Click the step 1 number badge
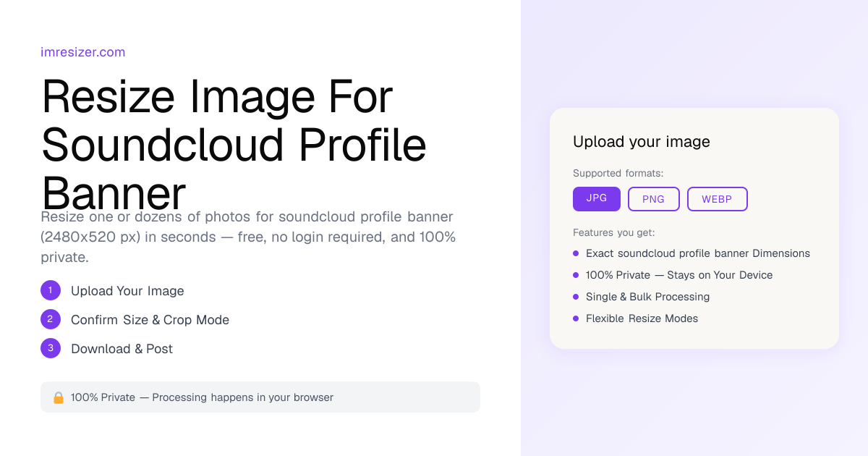This screenshot has width=868, height=456. pyautogui.click(x=51, y=290)
